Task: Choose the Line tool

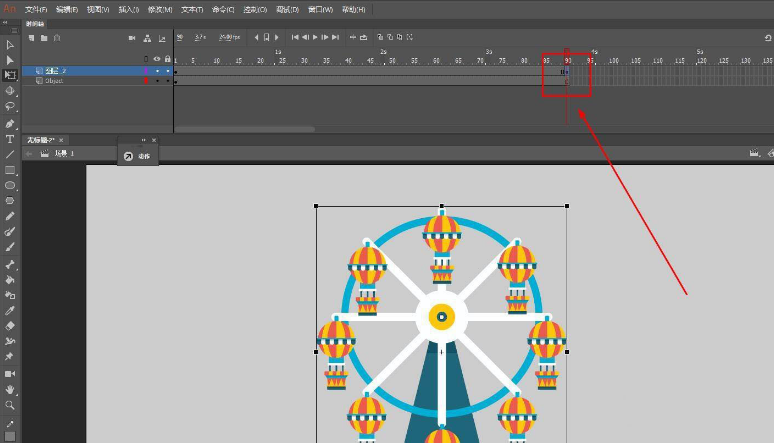Action: click(10, 155)
